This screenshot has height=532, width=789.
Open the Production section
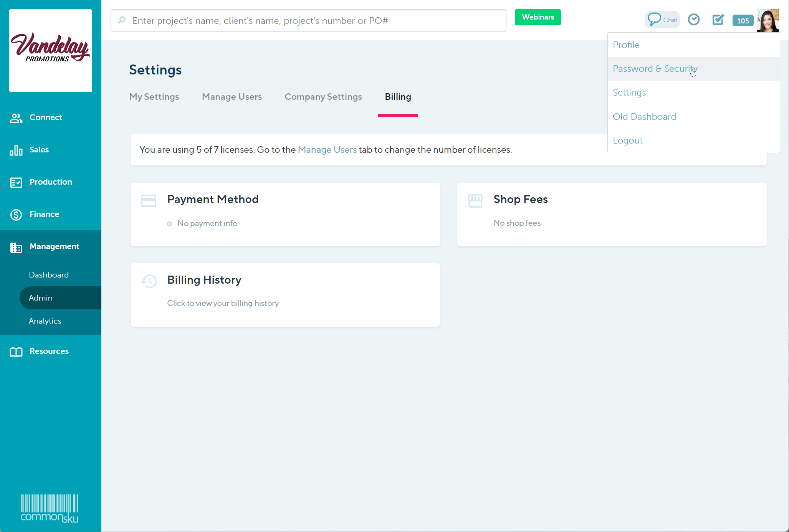tap(50, 182)
